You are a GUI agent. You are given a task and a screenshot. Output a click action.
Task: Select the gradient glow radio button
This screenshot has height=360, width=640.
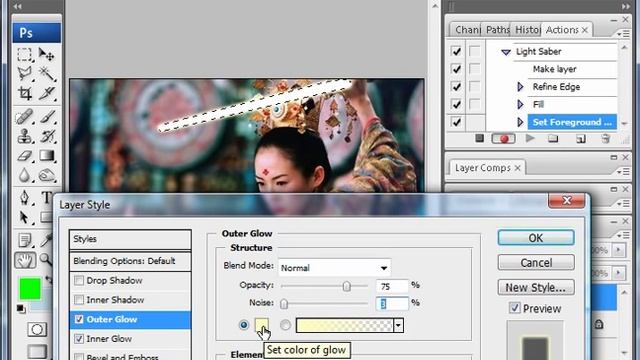[285, 325]
